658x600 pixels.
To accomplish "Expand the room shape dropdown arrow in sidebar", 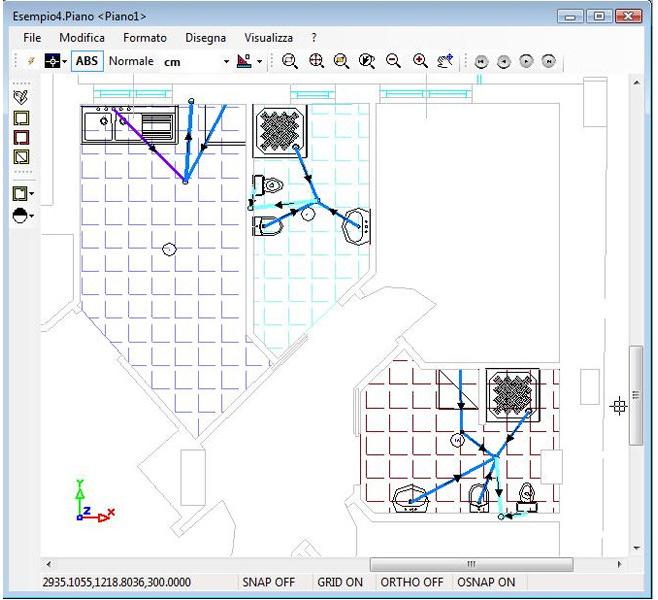I will tap(32, 194).
